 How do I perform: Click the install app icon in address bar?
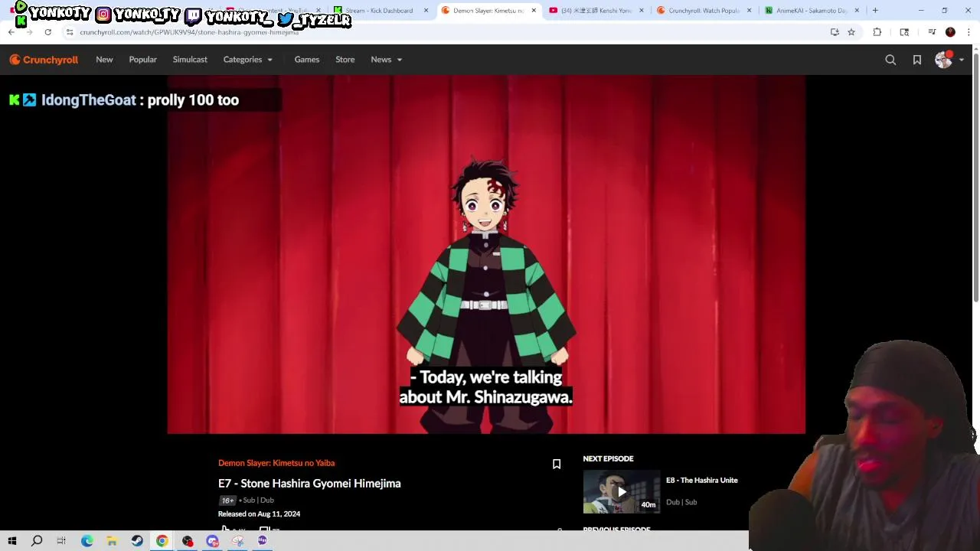point(835,32)
